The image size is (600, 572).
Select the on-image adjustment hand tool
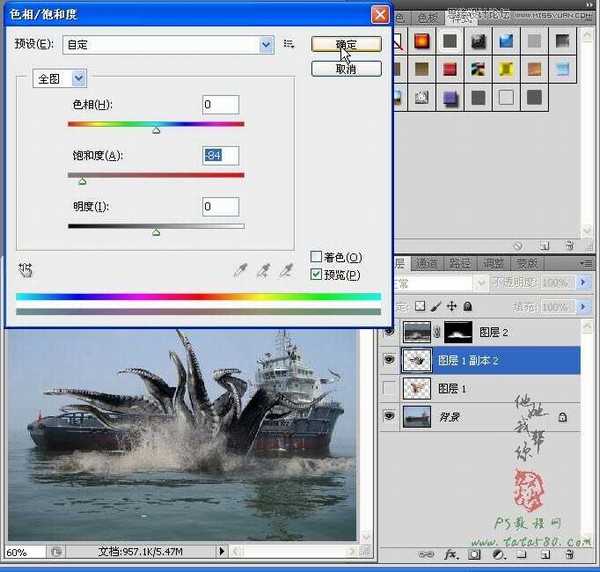(25, 269)
